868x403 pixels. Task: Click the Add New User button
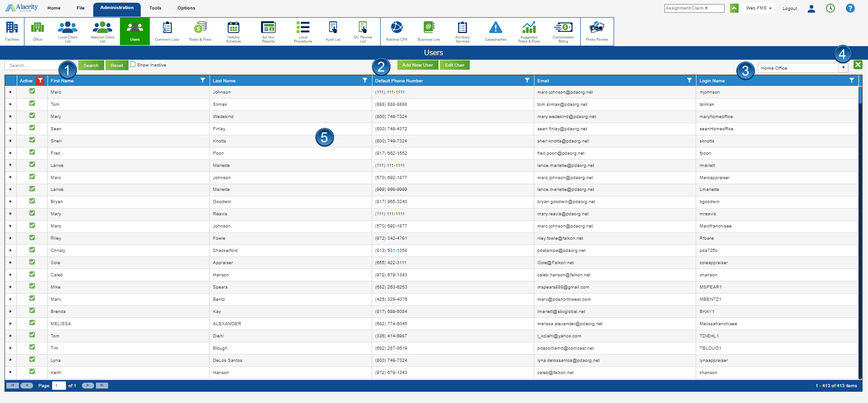pyautogui.click(x=417, y=65)
